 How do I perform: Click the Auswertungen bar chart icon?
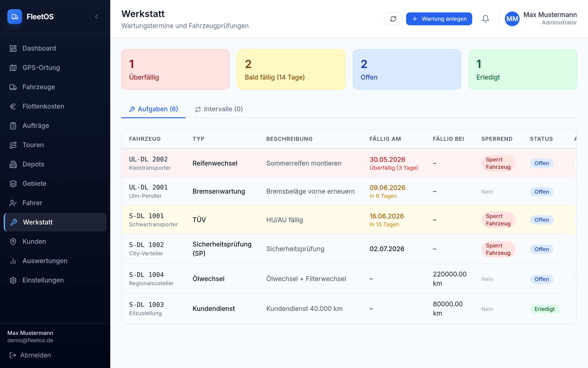(x=13, y=261)
